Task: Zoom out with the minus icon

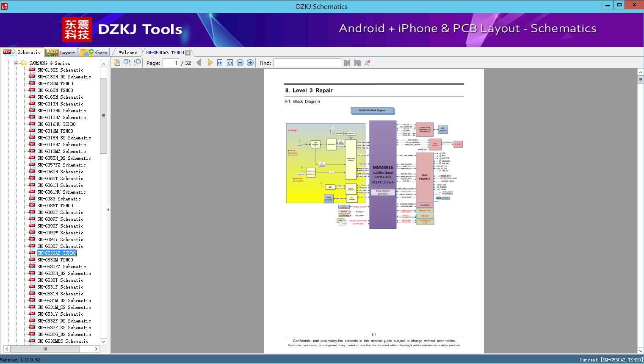Action: pyautogui.click(x=240, y=63)
